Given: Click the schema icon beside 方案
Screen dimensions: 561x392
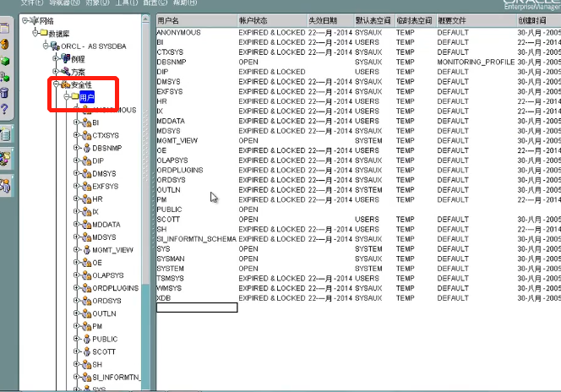Looking at the screenshot, I should point(65,71).
